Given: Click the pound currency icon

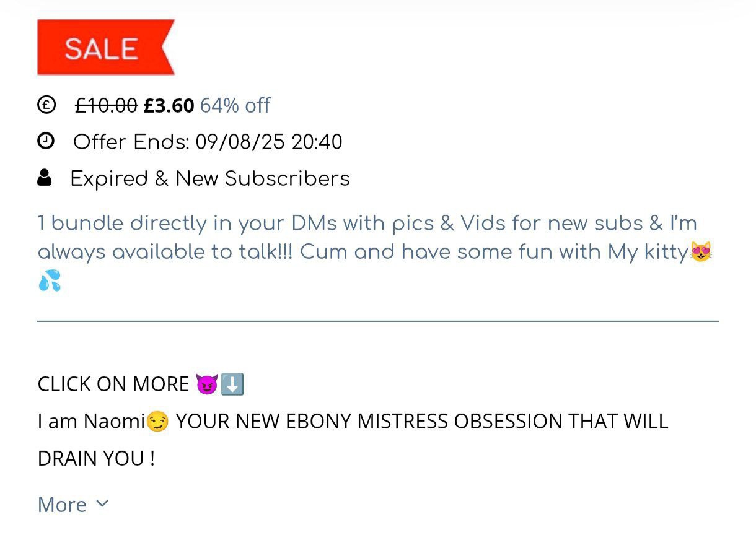Looking at the screenshot, I should 46,105.
